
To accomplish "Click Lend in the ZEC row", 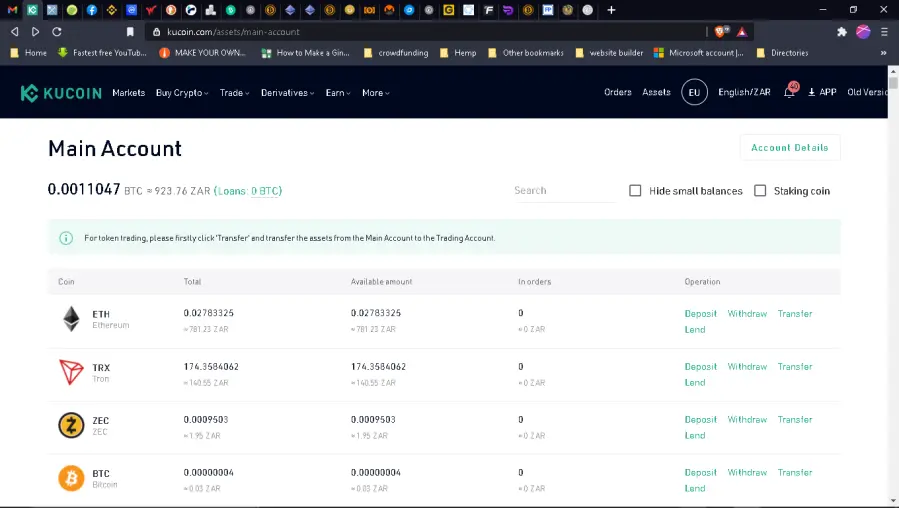I will coord(695,436).
